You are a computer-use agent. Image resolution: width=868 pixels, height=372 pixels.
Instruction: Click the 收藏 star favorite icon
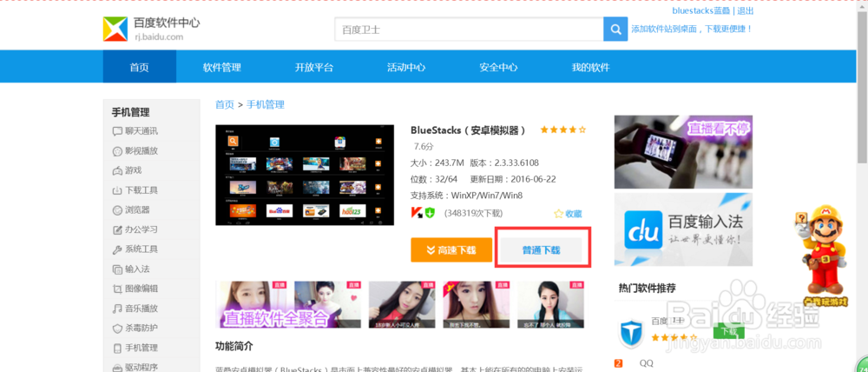tap(558, 214)
